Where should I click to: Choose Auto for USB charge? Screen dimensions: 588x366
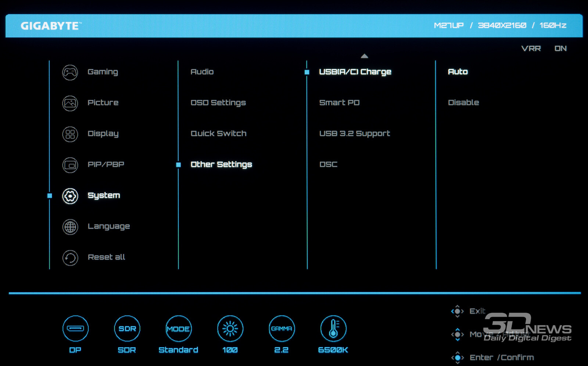pyautogui.click(x=458, y=72)
